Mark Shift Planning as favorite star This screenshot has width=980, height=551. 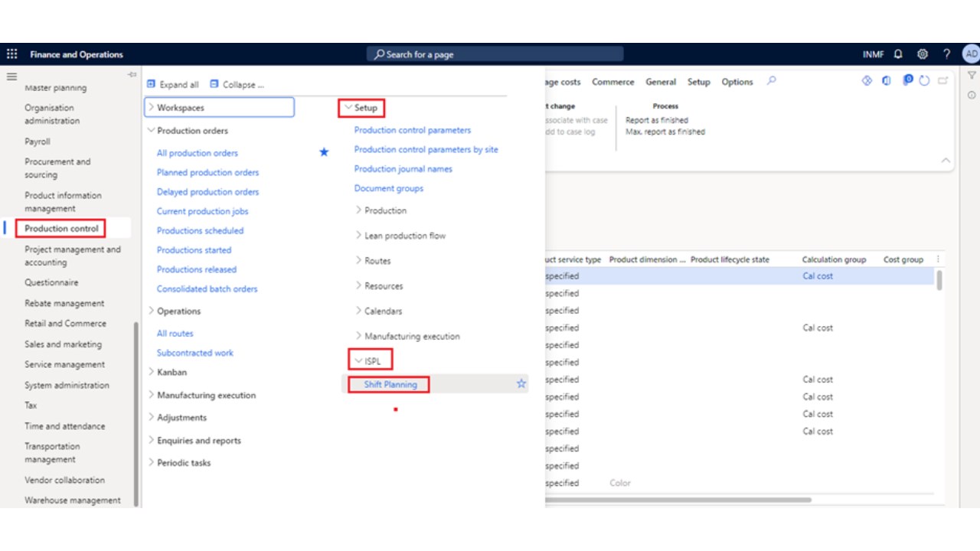tap(521, 383)
